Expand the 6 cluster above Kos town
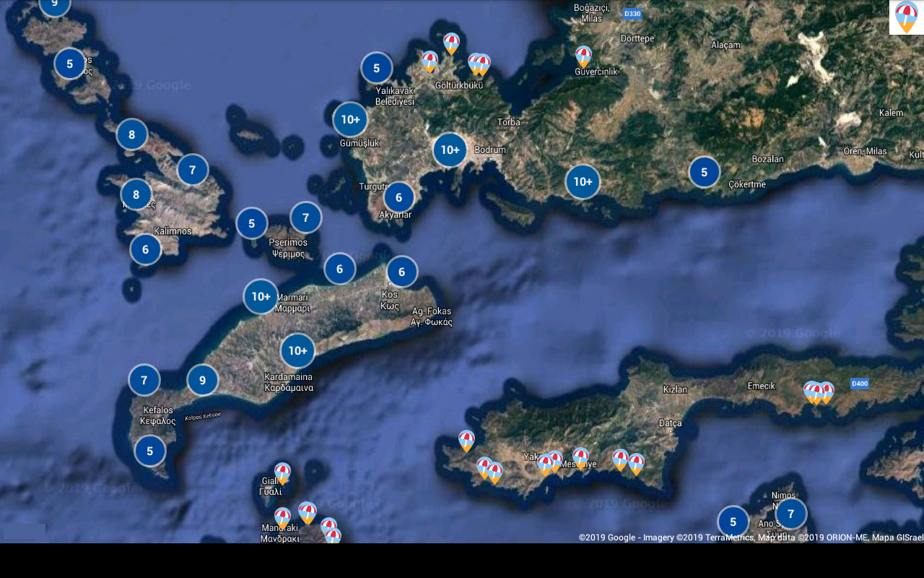924x578 pixels. [402, 272]
